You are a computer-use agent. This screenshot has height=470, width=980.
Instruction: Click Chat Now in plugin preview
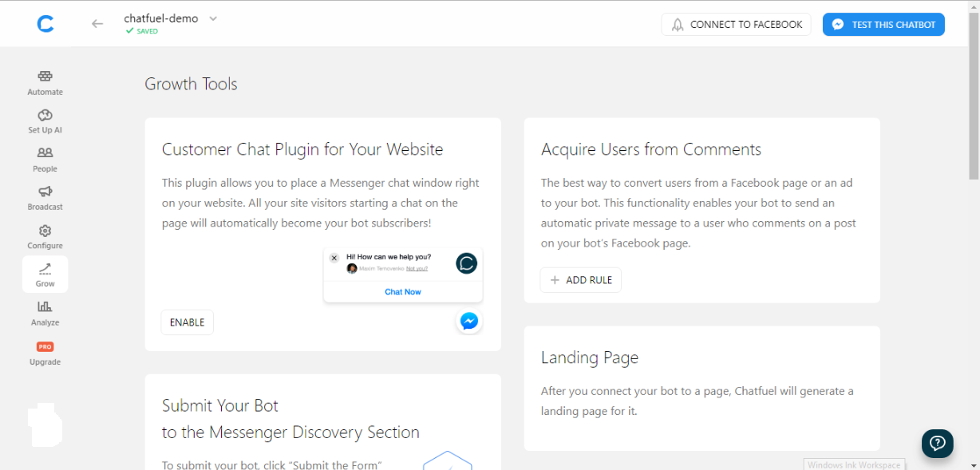(x=403, y=292)
